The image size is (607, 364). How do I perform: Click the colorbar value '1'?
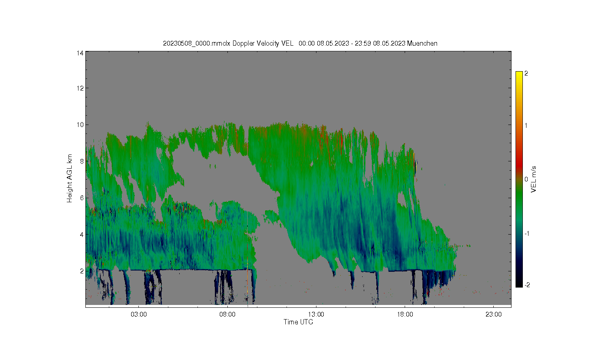click(x=526, y=125)
